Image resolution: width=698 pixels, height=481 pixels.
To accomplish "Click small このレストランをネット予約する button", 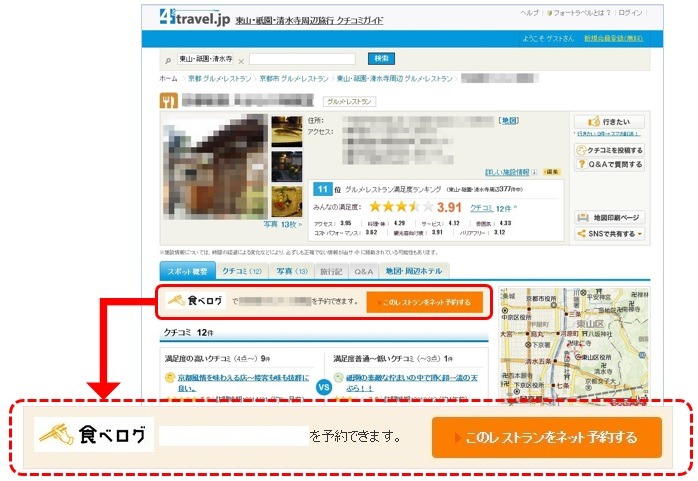I will (424, 302).
